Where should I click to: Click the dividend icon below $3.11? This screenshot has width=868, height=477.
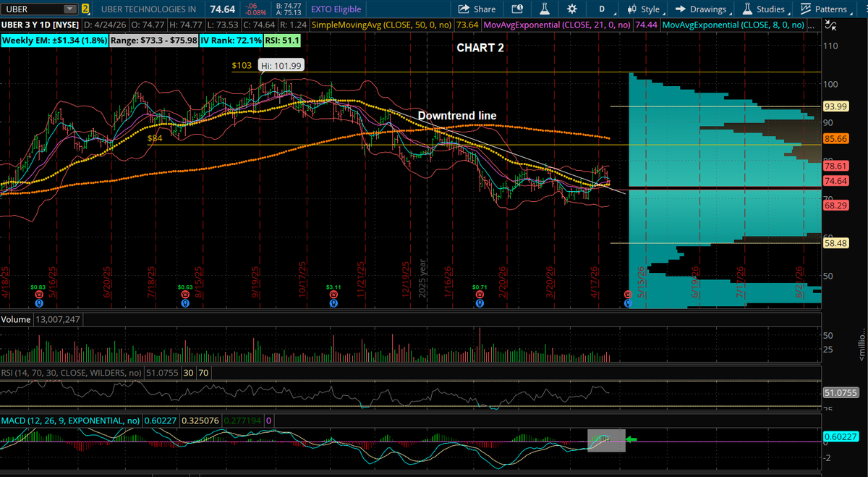pyautogui.click(x=333, y=303)
